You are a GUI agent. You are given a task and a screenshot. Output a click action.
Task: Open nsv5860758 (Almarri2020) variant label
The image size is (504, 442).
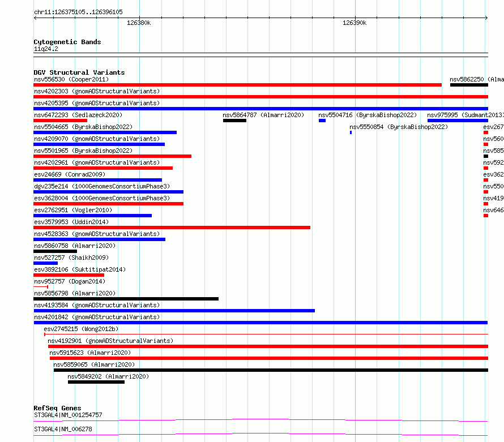[x=75, y=246]
